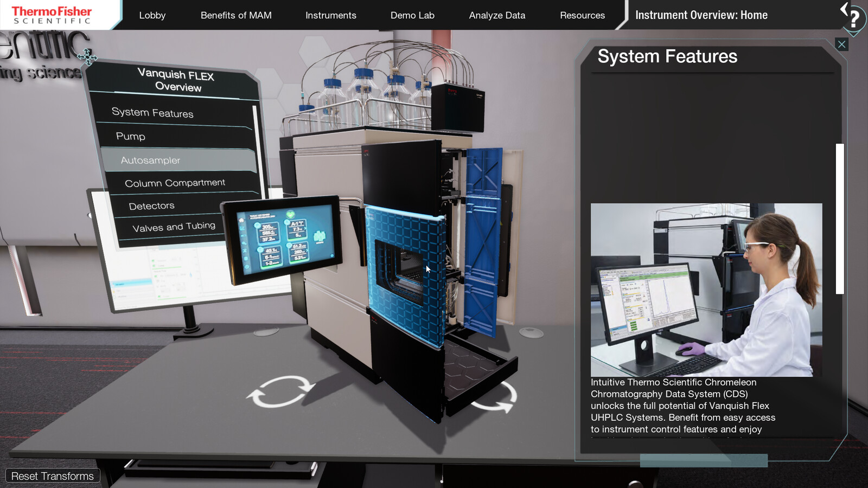Click the teal bar below features panel
868x488 pixels.
coord(704,460)
